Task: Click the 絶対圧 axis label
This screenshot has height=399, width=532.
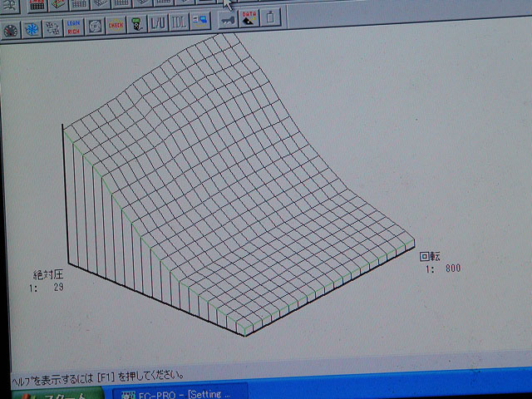Action: click(x=48, y=275)
